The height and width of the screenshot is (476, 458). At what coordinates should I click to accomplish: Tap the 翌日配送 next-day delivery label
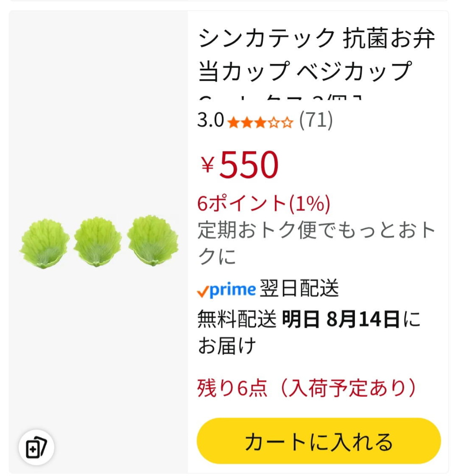click(299, 289)
